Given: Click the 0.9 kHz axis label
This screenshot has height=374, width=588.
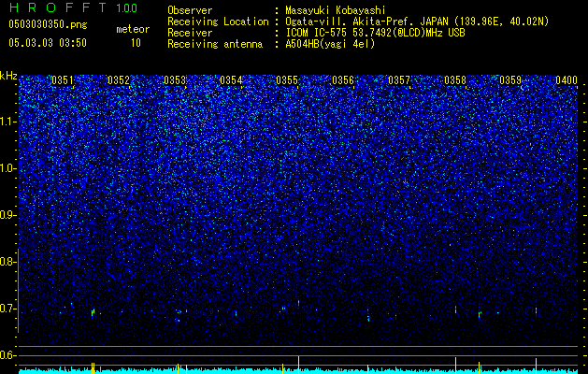Looking at the screenshot, I should coord(7,215).
